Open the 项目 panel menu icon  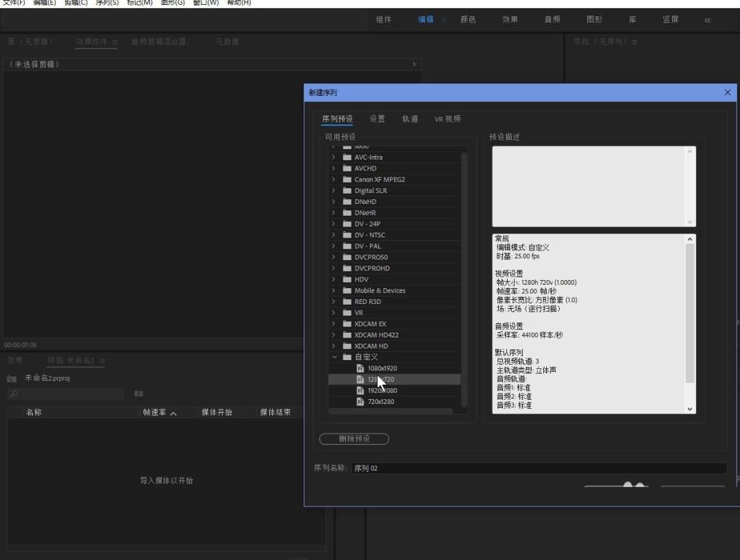(x=102, y=361)
